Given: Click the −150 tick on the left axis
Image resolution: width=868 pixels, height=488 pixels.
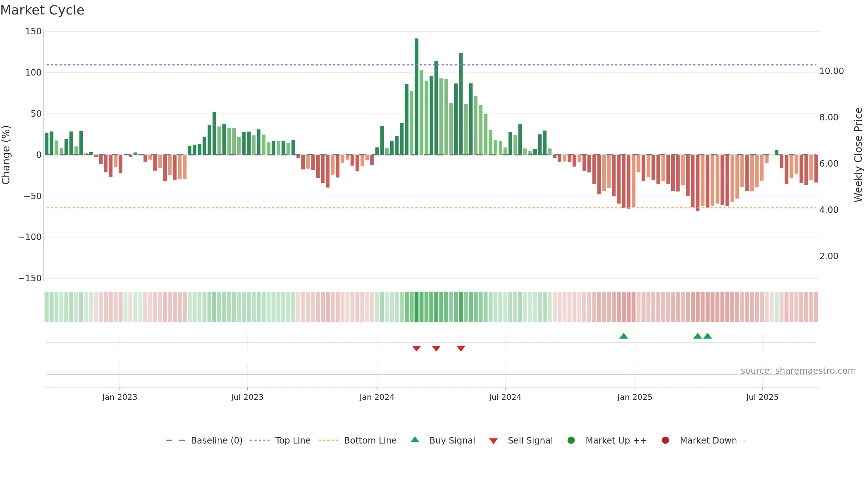Looking at the screenshot, I should [30, 278].
